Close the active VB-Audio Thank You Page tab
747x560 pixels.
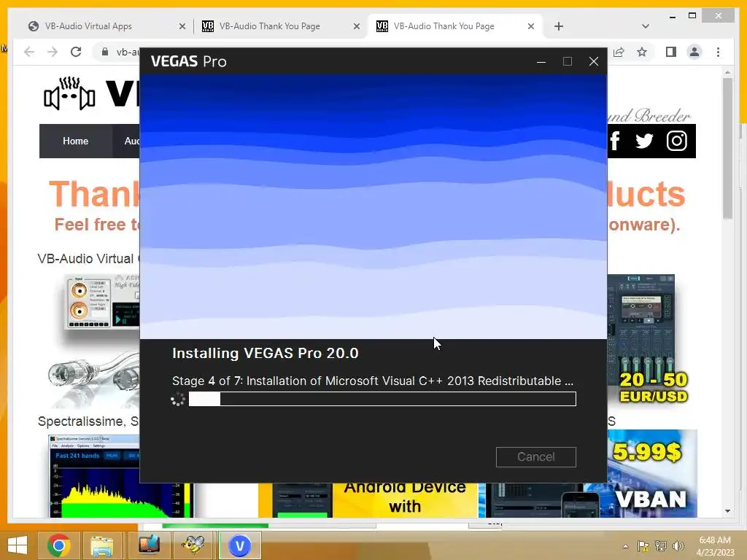click(x=531, y=26)
